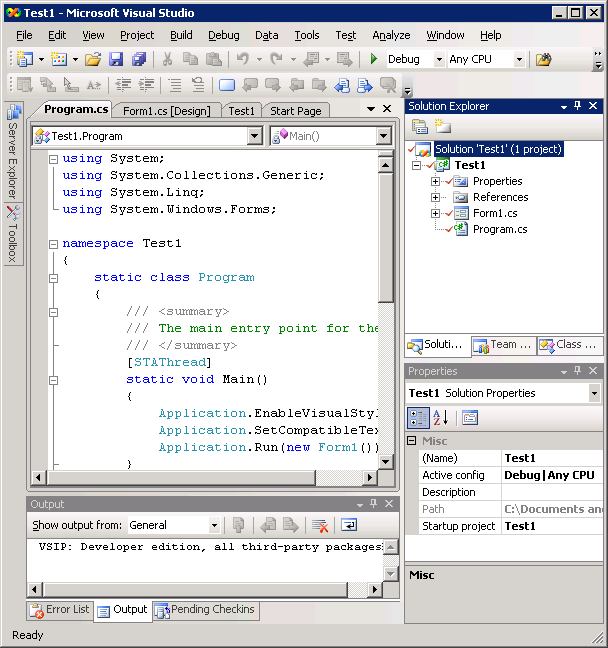Open Property Pages icon in Properties panel
The width and height of the screenshot is (608, 648).
470,418
